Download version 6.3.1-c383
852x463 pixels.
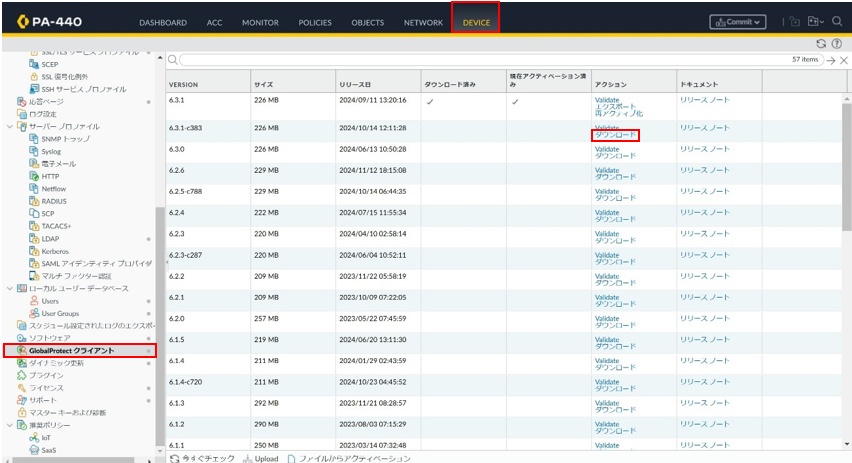[615, 135]
